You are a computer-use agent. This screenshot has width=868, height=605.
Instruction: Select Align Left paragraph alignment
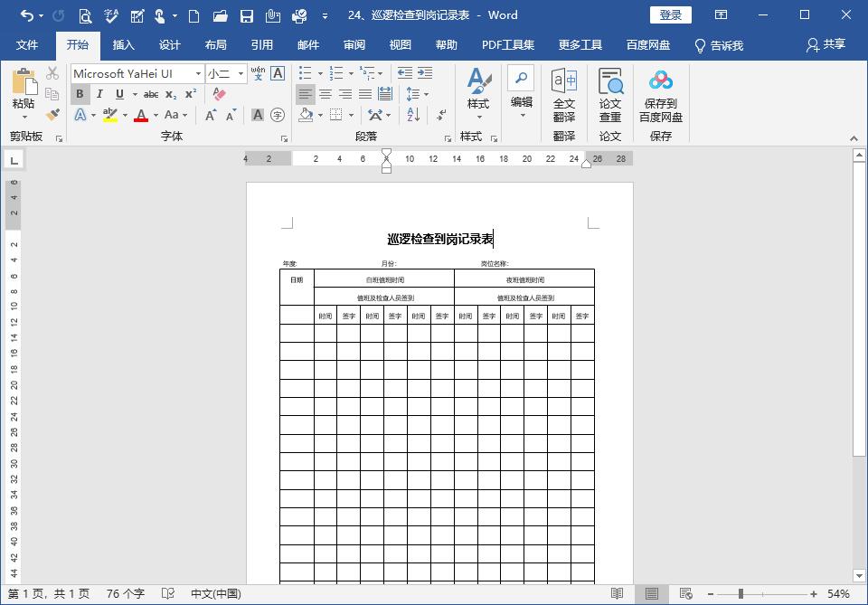point(305,94)
